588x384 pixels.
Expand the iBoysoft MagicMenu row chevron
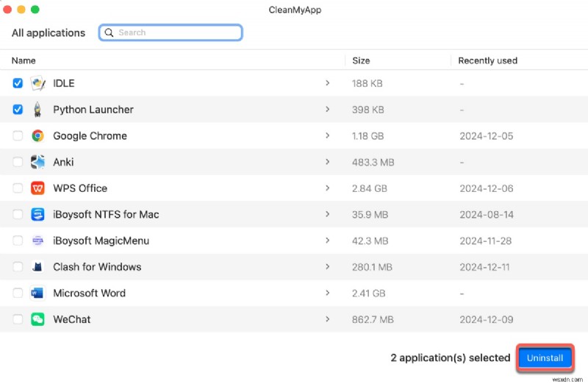[x=327, y=241]
